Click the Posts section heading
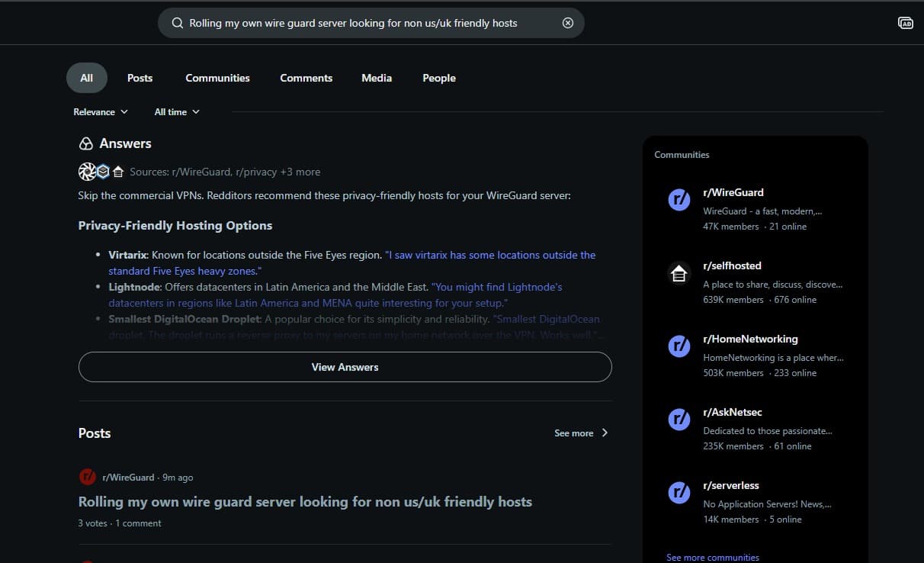The width and height of the screenshot is (924, 563). tap(95, 433)
